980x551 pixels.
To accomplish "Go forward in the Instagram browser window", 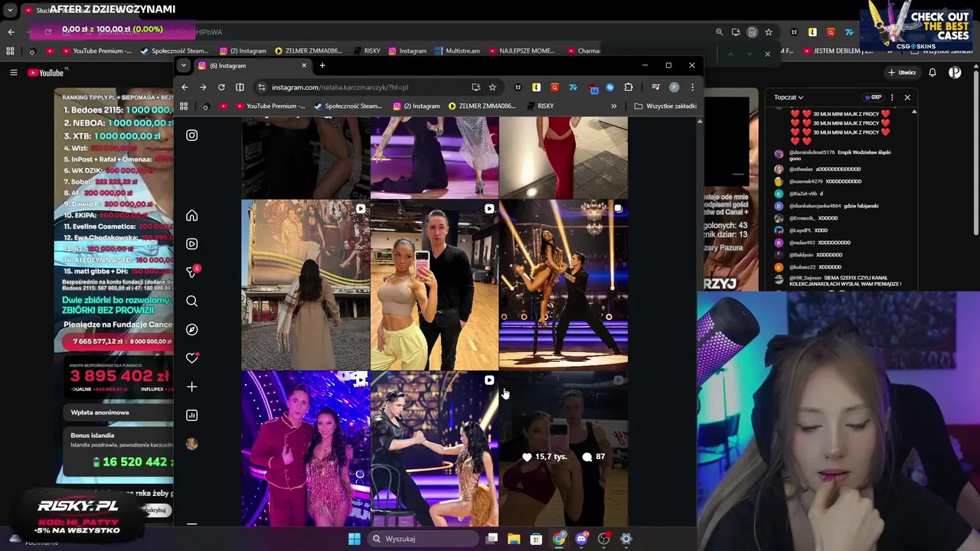I will click(x=203, y=87).
